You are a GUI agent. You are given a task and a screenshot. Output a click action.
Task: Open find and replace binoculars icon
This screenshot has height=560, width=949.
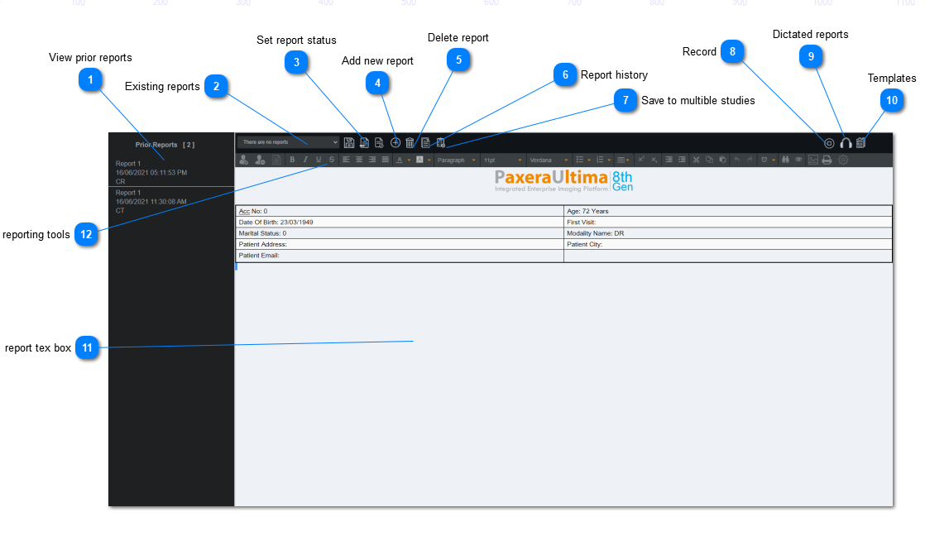(x=784, y=160)
